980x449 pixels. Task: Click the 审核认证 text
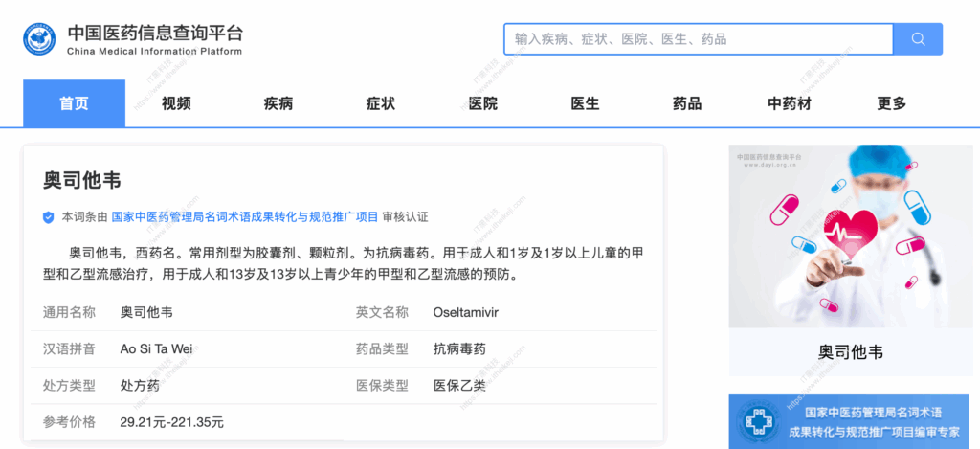[406, 217]
